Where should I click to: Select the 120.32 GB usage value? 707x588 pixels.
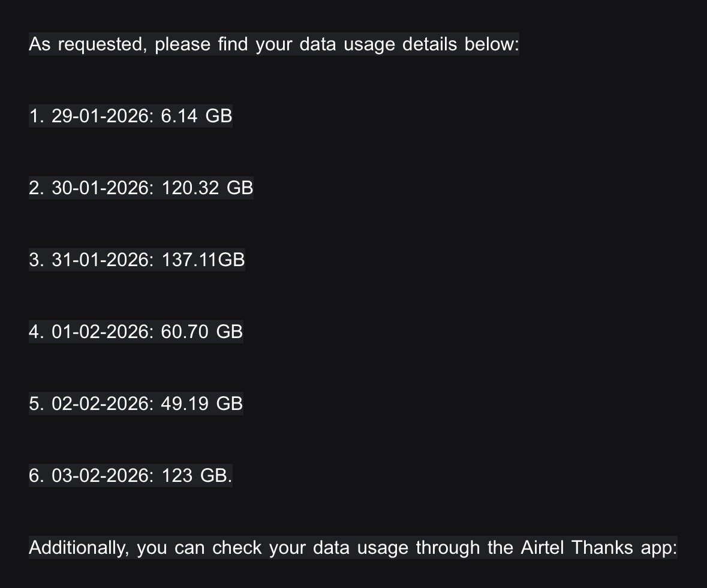(207, 188)
